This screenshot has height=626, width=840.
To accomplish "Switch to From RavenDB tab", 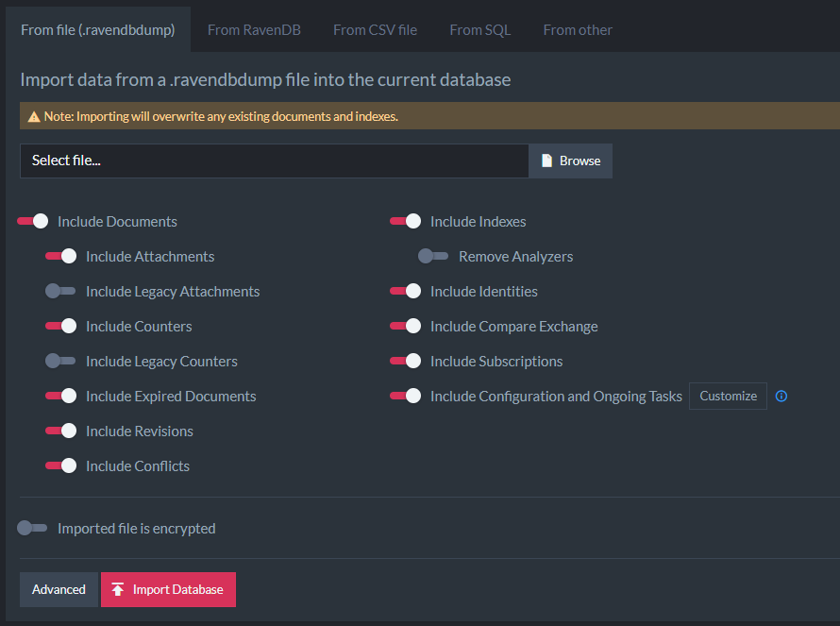I will click(x=254, y=30).
